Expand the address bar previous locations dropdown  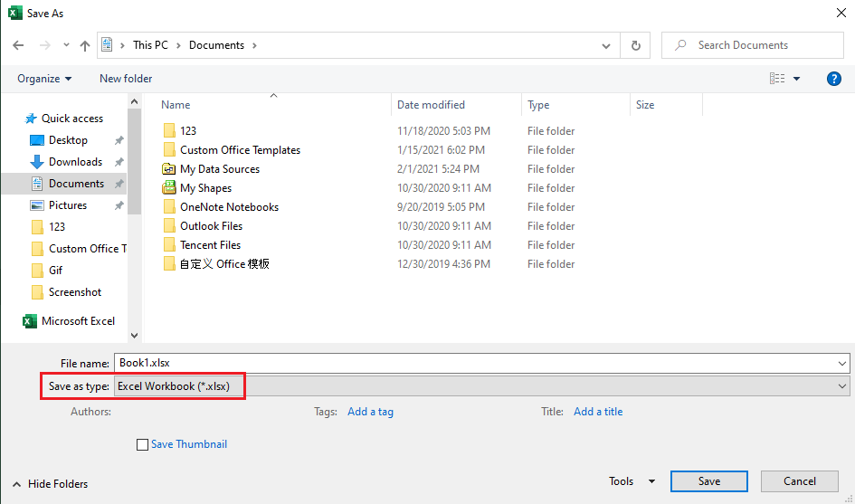[606, 46]
